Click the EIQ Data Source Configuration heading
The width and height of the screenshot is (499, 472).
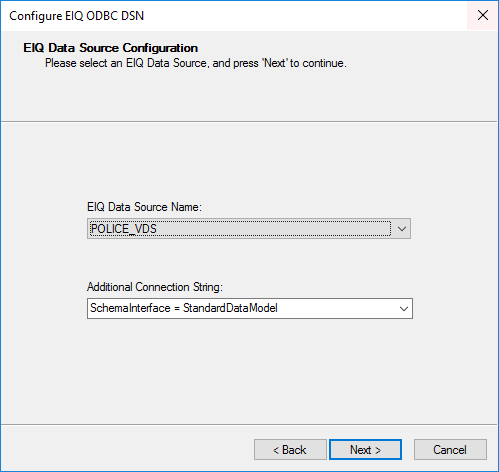click(x=110, y=48)
